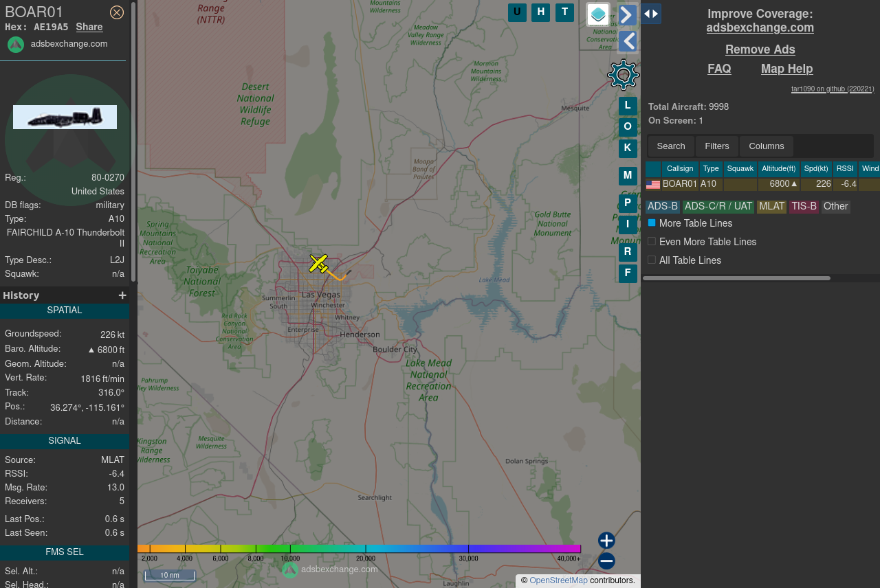Toggle the ADS-B source legend button
This screenshot has width=880, height=588.
[663, 207]
